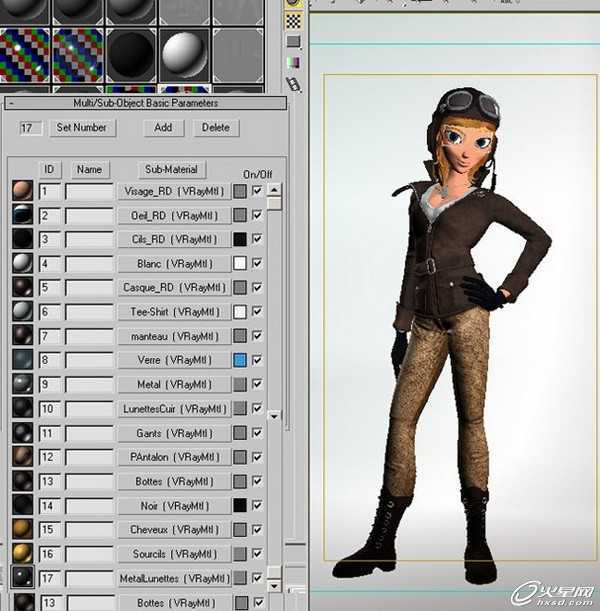
Task: Select the white sphere material sample slot
Action: pyautogui.click(x=185, y=55)
